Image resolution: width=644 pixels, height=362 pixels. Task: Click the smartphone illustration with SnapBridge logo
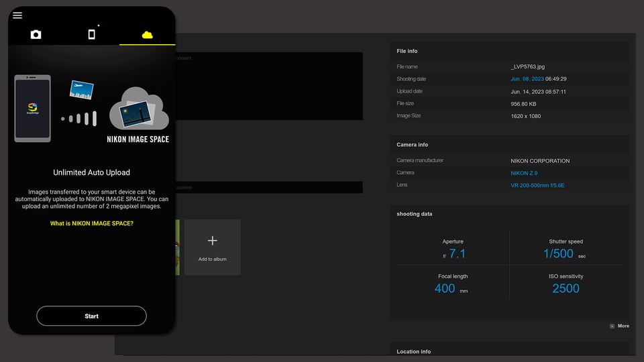click(32, 109)
